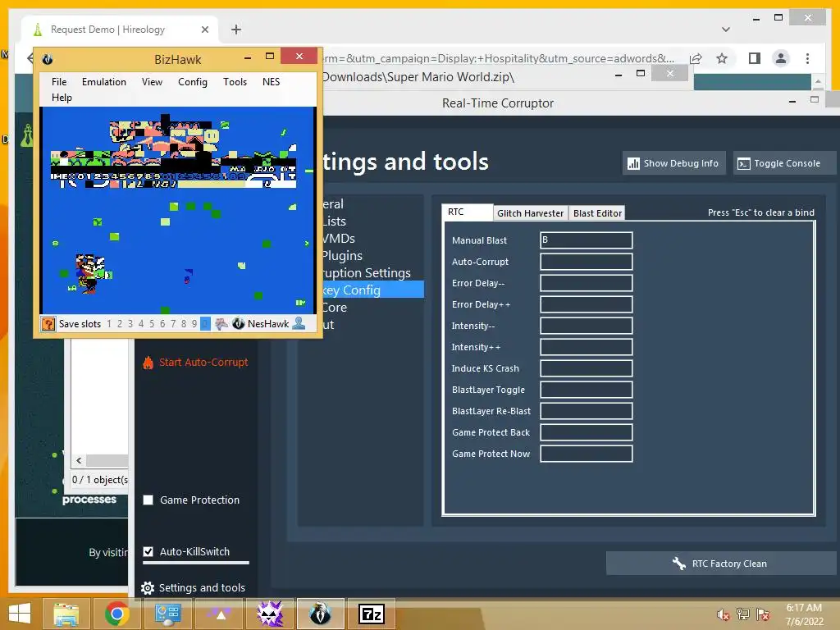Viewport: 840px width, 630px height.
Task: Open Google Chrome from the taskbar
Action: click(x=116, y=614)
